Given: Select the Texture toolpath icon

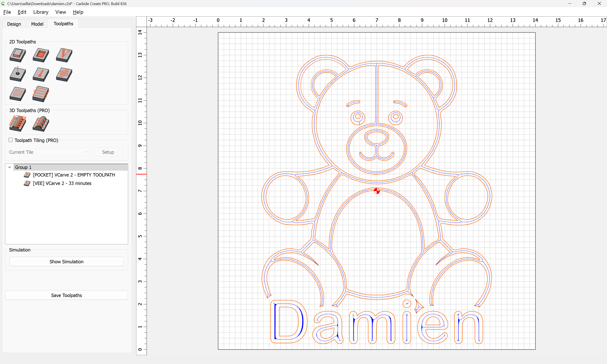Looking at the screenshot, I should (64, 74).
